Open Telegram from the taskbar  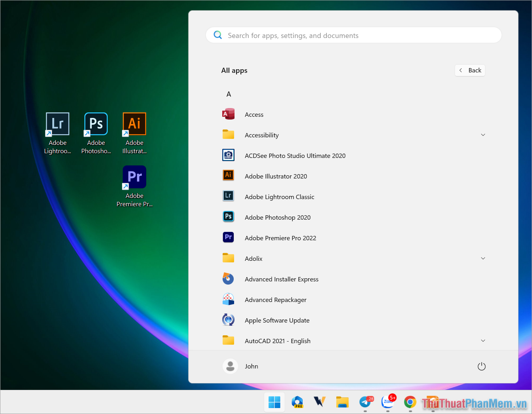364,402
